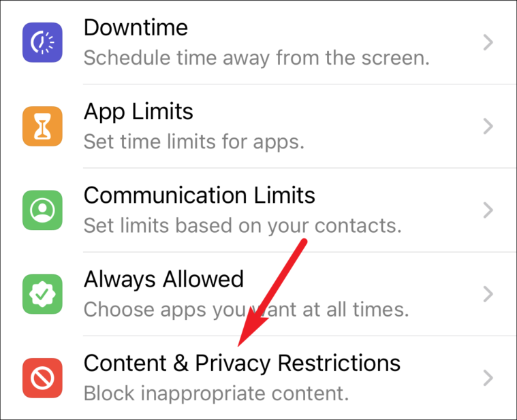The width and height of the screenshot is (517, 420).
Task: Open the Communication Limits title
Action: pos(200,195)
